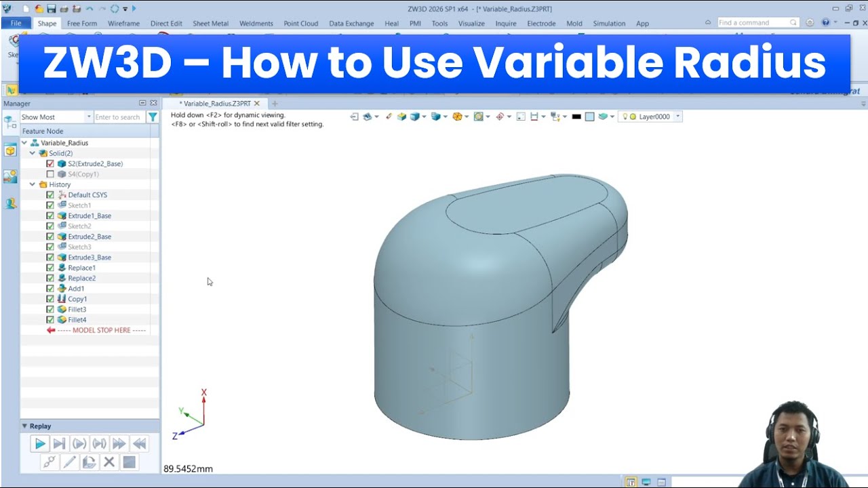
Task: Toggle the Replace1 checkbox
Action: (x=50, y=268)
